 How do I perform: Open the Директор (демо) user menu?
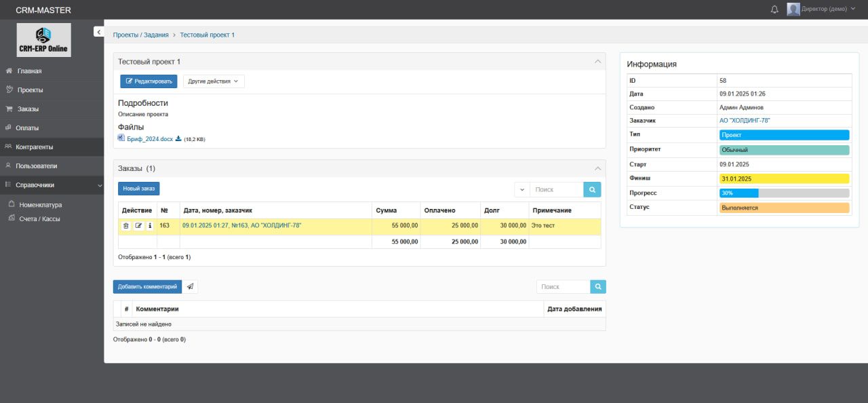tap(821, 9)
